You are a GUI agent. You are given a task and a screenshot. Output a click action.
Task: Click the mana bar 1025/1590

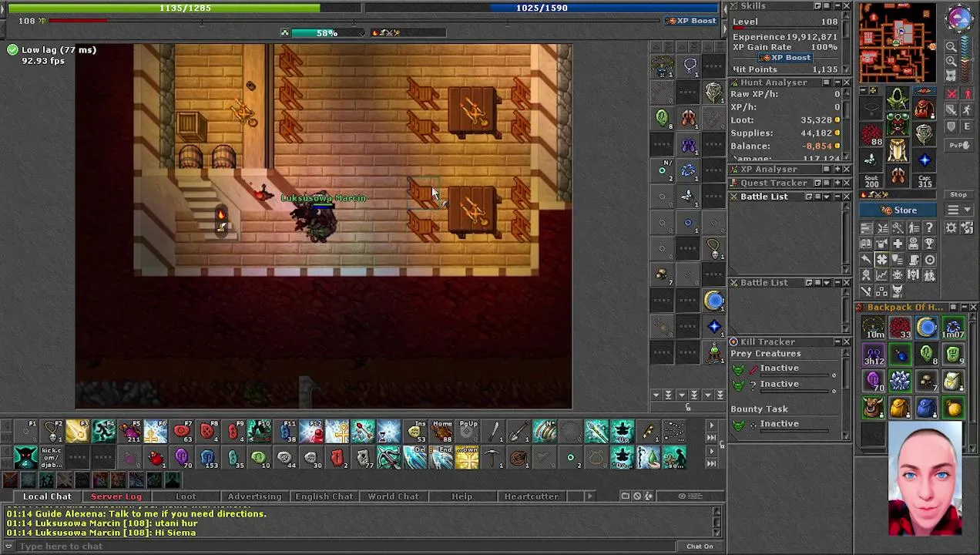pos(542,8)
